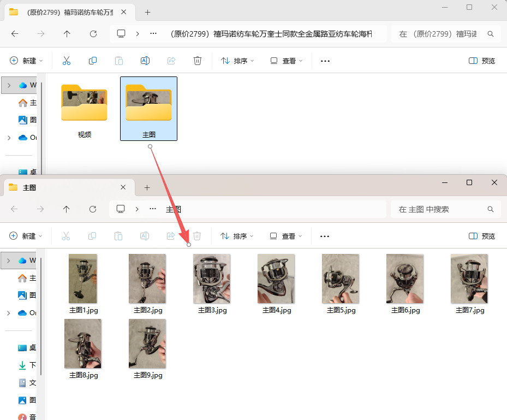The image size is (507, 420).
Task: Click search box in top window
Action: point(446,34)
